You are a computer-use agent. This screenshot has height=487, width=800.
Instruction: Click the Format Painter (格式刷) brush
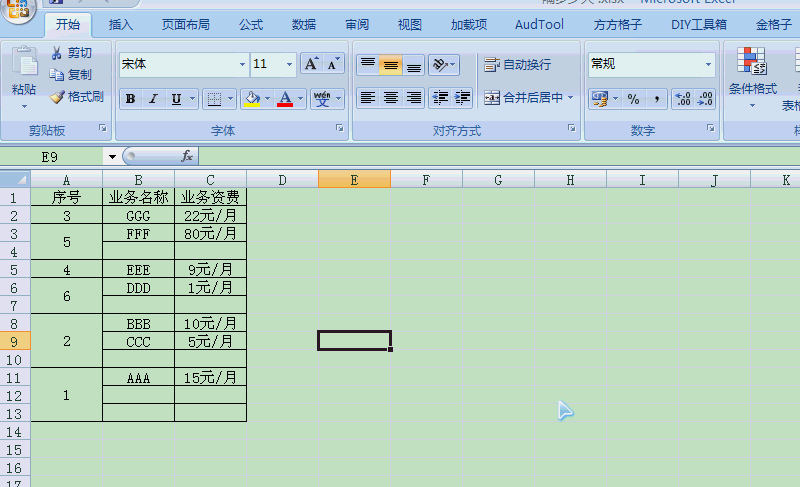point(58,97)
